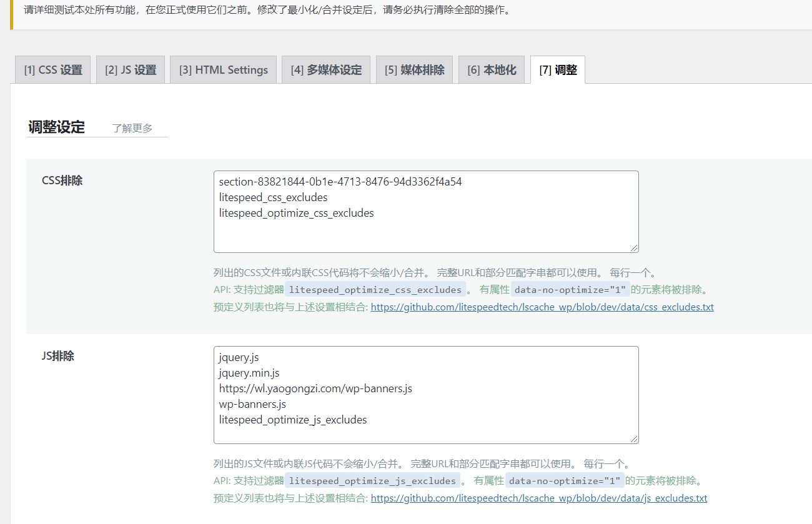Open the css_excludes.txt GitHub link
Image resolution: width=812 pixels, height=524 pixels.
coord(542,307)
